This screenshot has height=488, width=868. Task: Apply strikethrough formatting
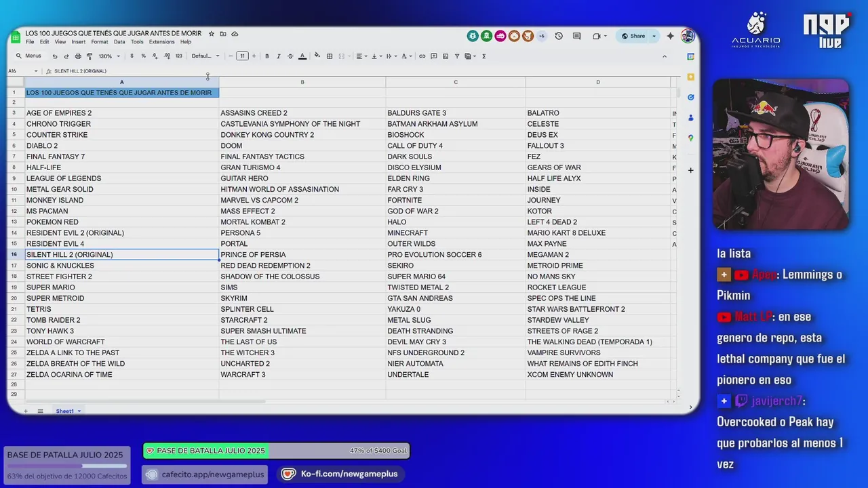(290, 56)
